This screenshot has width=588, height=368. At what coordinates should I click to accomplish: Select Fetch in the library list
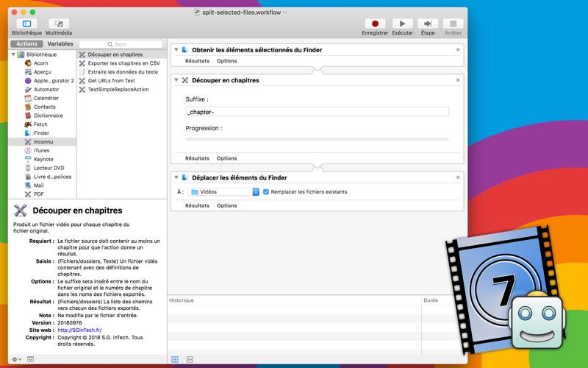[40, 124]
